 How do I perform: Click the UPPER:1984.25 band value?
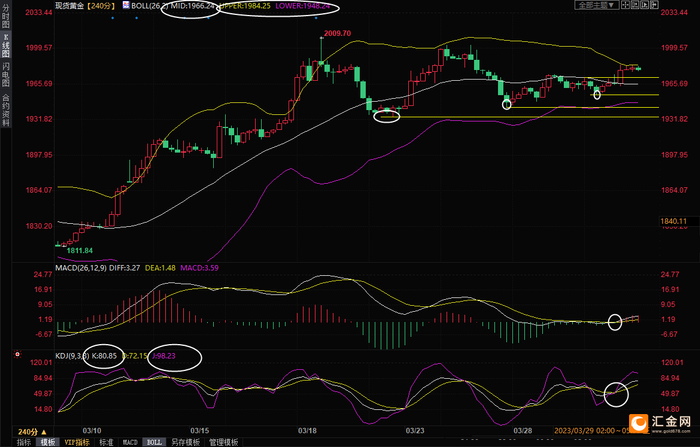click(x=246, y=6)
